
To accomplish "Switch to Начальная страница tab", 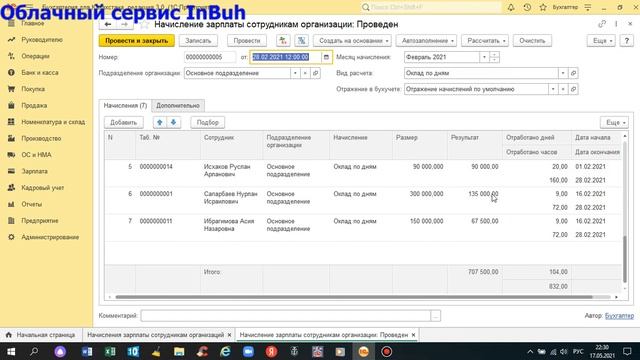I will pos(41,335).
